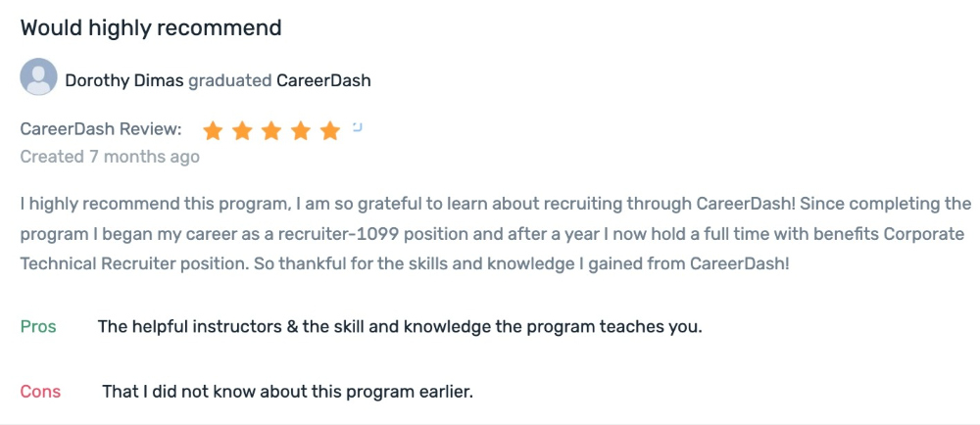Image resolution: width=980 pixels, height=425 pixels.
Task: Select the fourth orange rating star
Action: click(x=301, y=130)
